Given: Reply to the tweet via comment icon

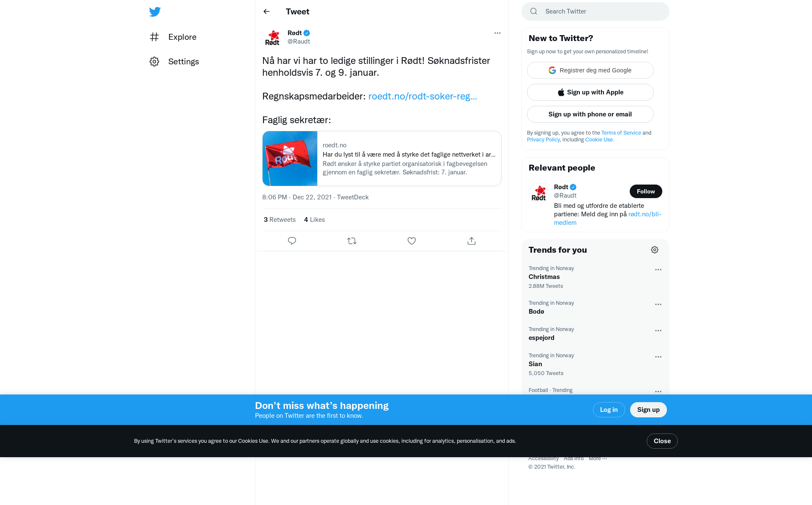Looking at the screenshot, I should (x=292, y=241).
